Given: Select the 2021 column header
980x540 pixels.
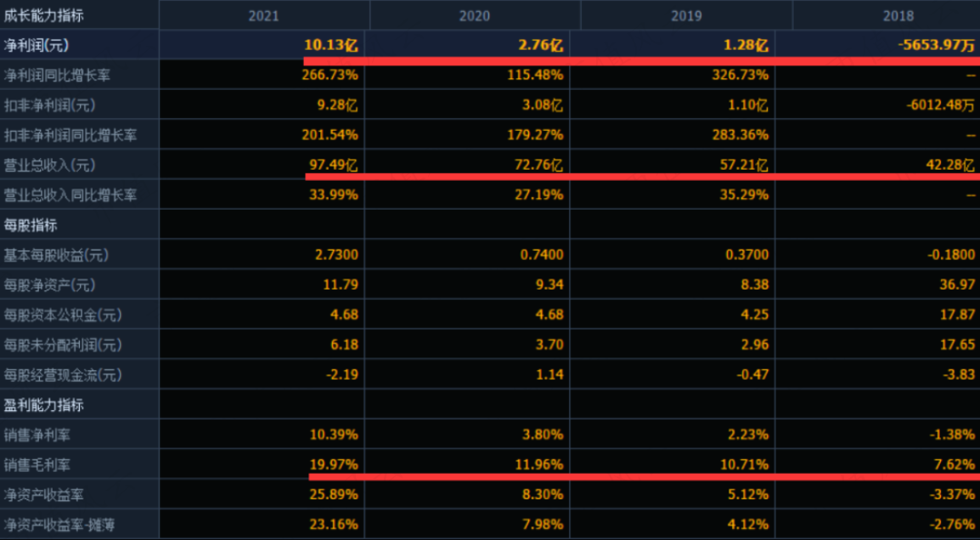Looking at the screenshot, I should point(264,15).
